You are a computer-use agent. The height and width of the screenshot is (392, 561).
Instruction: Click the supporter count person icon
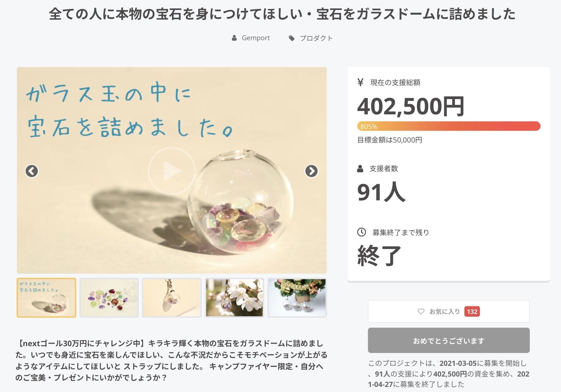pos(360,169)
